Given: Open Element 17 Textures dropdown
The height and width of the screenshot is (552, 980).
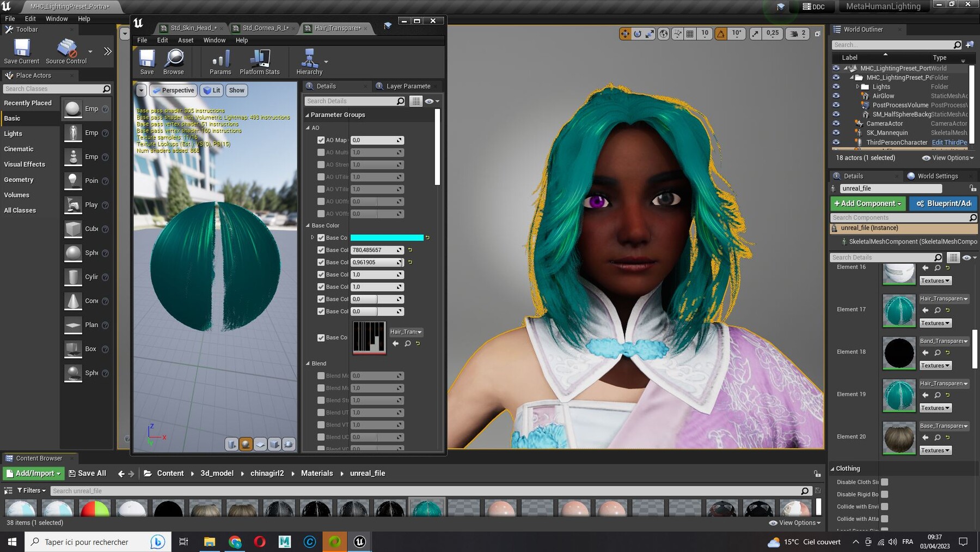Looking at the screenshot, I should 935,323.
